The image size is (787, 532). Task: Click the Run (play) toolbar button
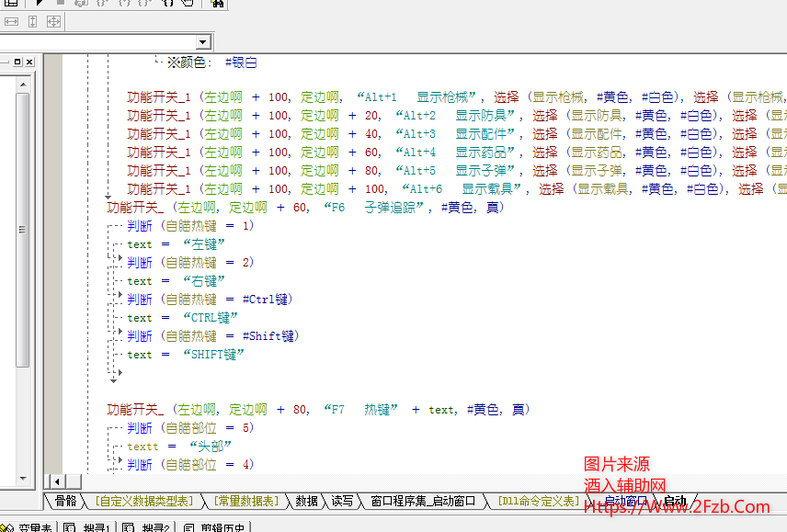tap(40, 3)
